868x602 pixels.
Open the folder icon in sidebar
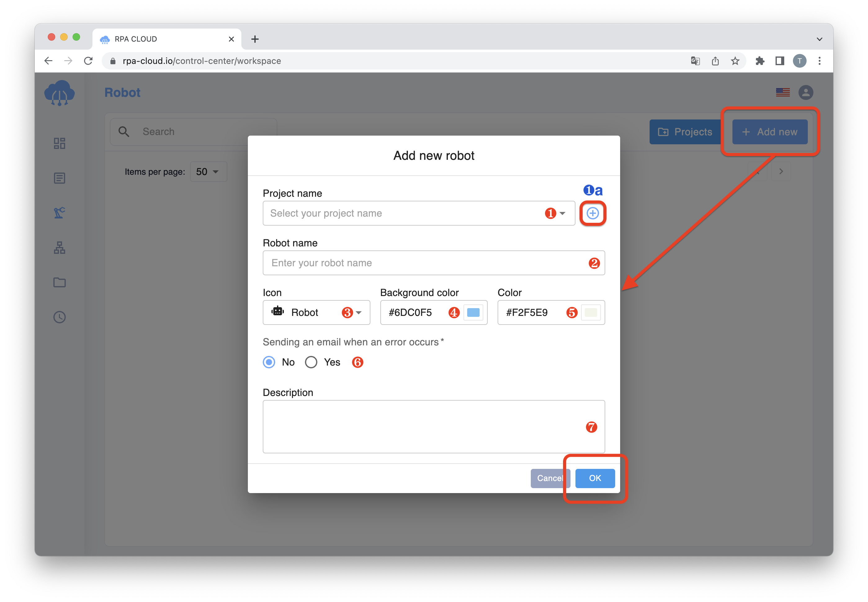click(60, 282)
